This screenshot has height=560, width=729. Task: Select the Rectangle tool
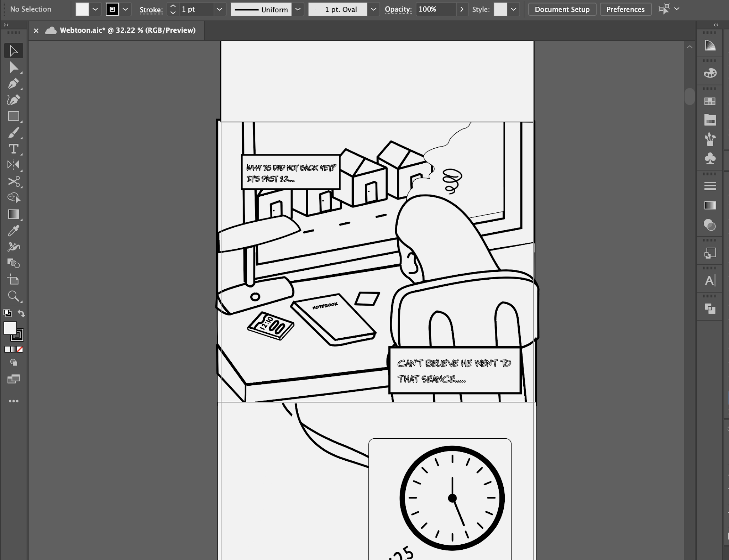(x=14, y=116)
